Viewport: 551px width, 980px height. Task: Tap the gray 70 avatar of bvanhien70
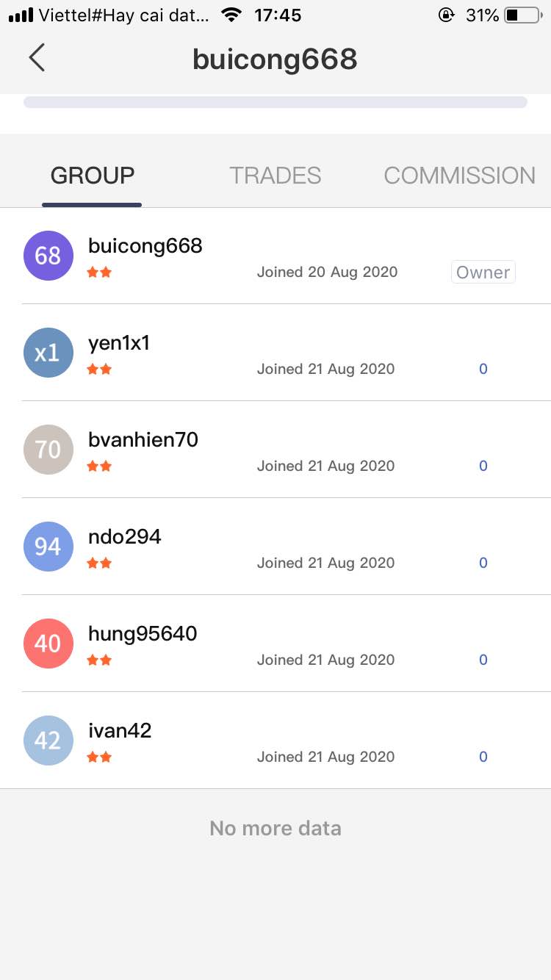point(48,450)
